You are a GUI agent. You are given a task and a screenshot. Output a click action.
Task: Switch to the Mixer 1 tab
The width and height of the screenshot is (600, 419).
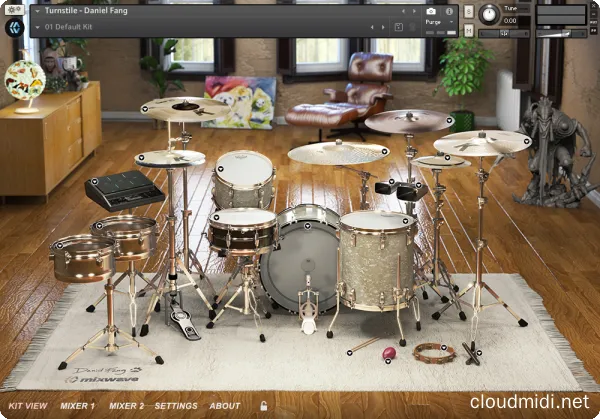point(77,406)
